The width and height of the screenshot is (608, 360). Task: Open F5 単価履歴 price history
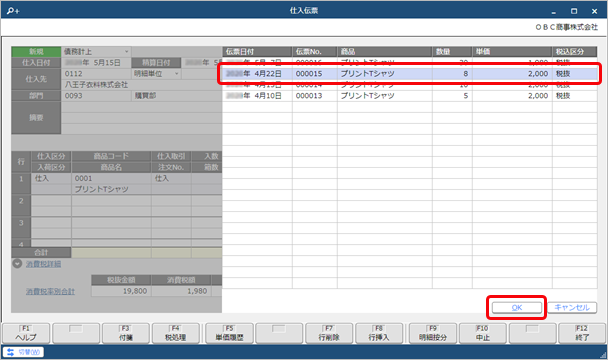coord(229,333)
